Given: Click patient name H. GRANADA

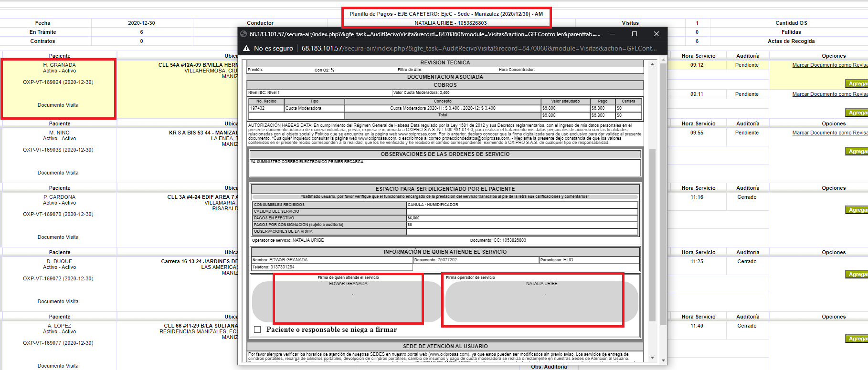Looking at the screenshot, I should pyautogui.click(x=60, y=65).
